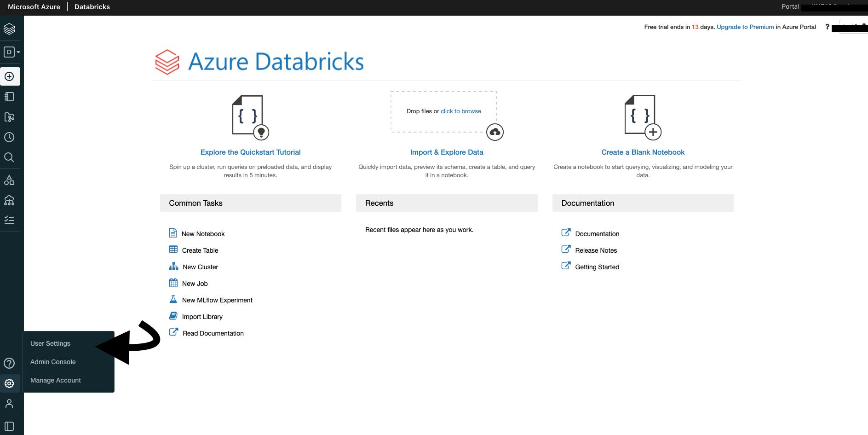Click Create Table in Common Tasks

pyautogui.click(x=200, y=250)
